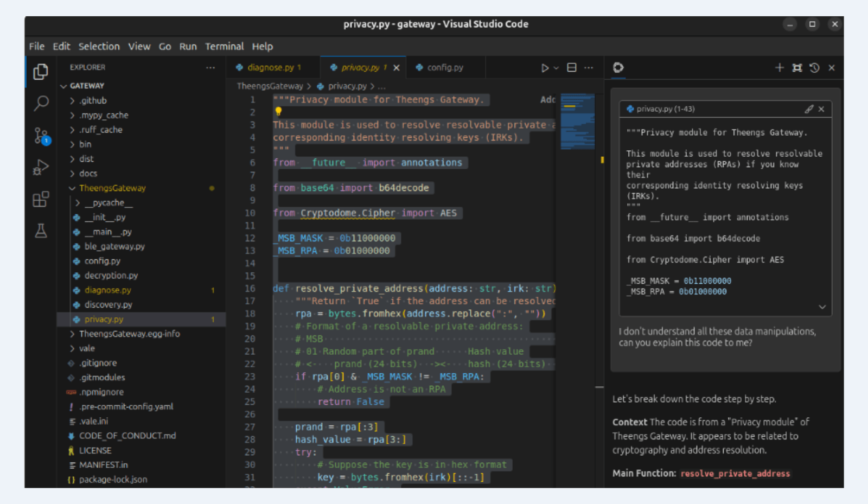This screenshot has height=504, width=868.
Task: Close the privacy.py editor tab
Action: click(397, 68)
